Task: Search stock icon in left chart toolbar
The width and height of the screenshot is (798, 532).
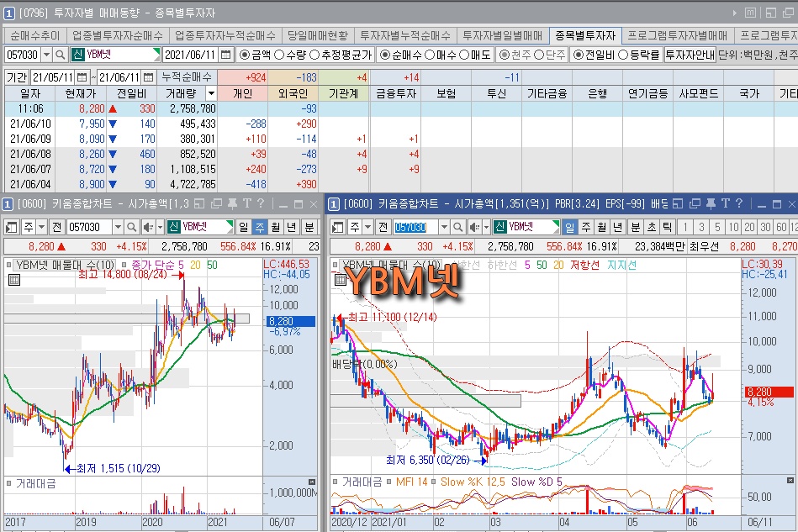Action: click(131, 227)
